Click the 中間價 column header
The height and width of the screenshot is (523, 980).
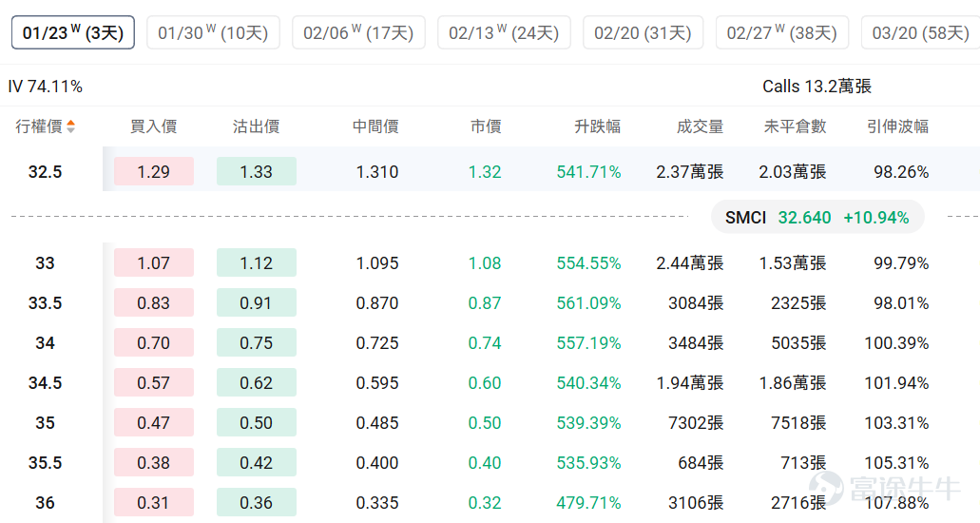(x=375, y=126)
